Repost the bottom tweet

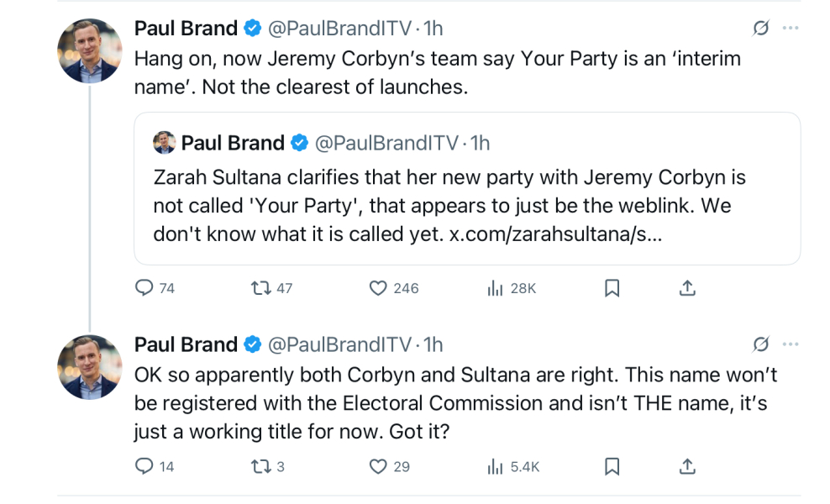click(x=260, y=465)
